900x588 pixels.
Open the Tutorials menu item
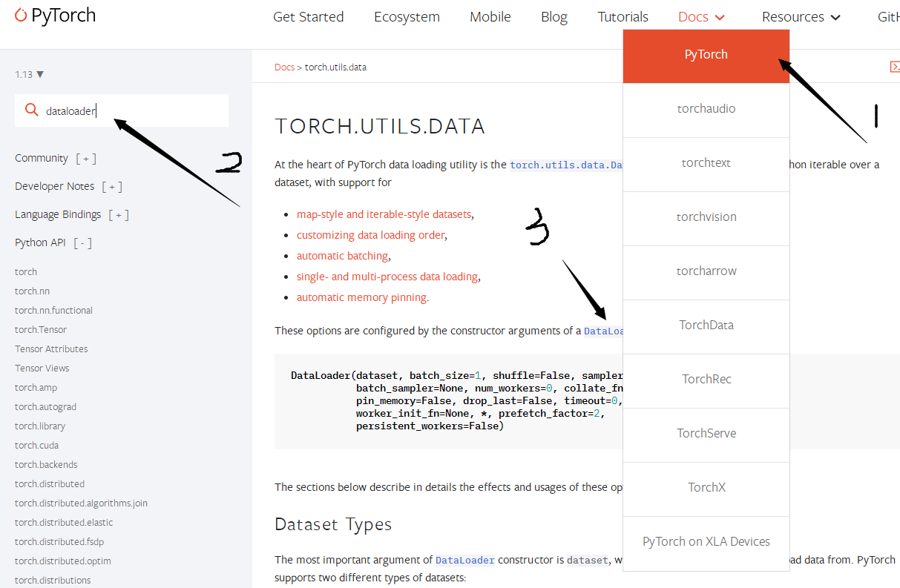(623, 17)
